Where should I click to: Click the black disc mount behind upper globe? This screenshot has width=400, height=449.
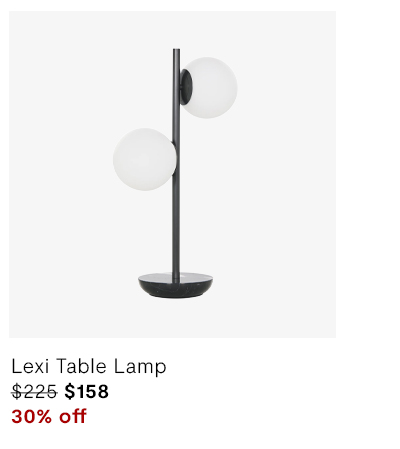(187, 87)
